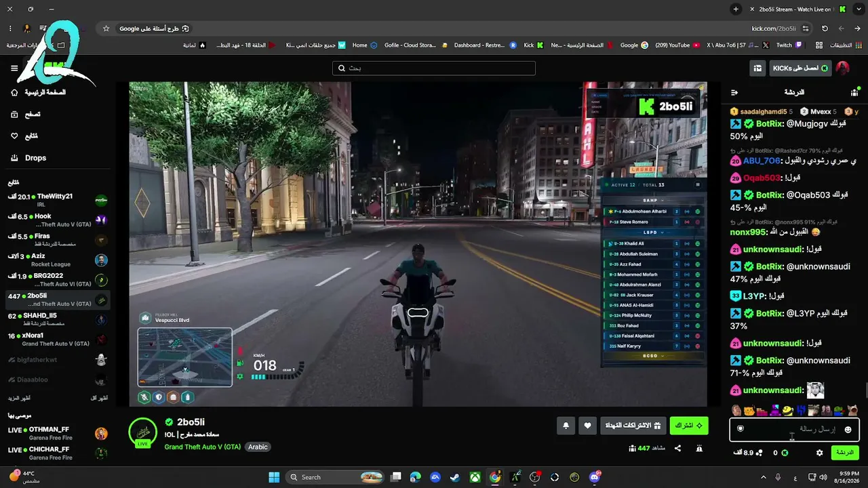Click the get KICKs button

[x=800, y=68]
